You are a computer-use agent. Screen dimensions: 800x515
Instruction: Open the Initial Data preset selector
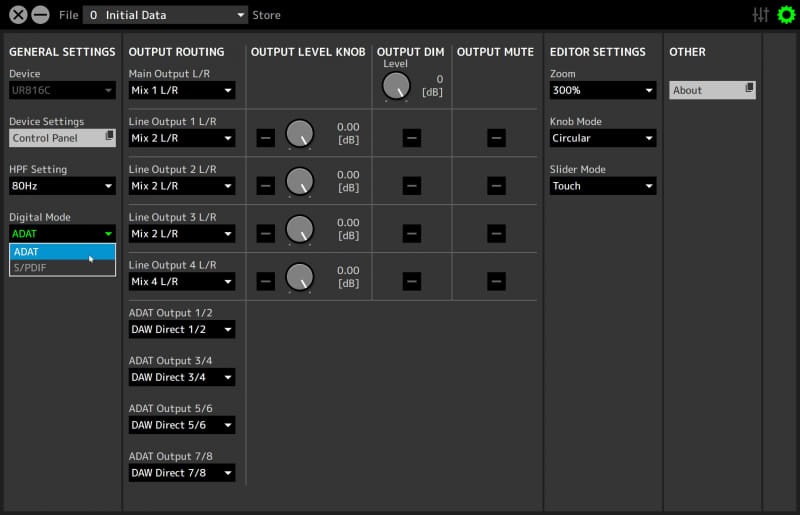165,15
